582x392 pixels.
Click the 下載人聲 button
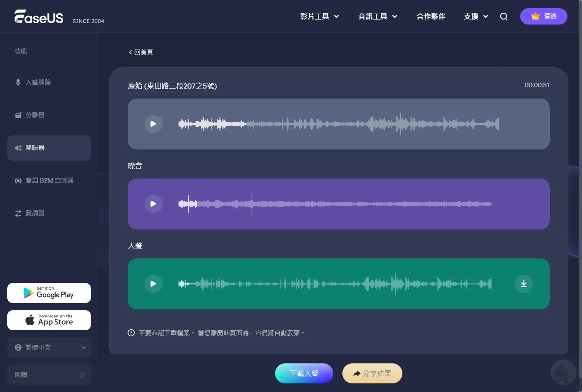pos(304,373)
